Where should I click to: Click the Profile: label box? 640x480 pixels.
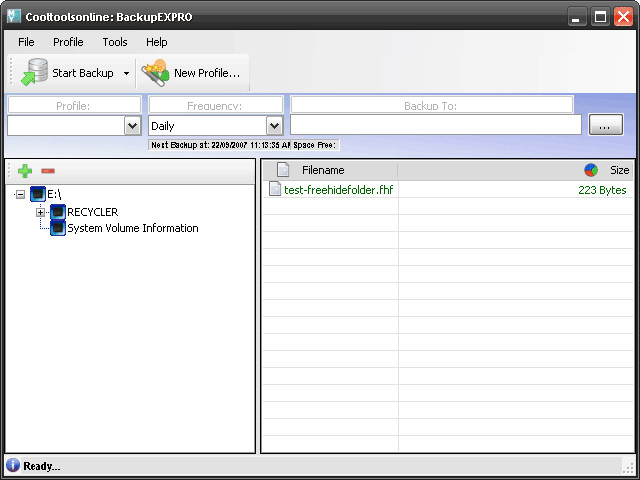click(74, 105)
